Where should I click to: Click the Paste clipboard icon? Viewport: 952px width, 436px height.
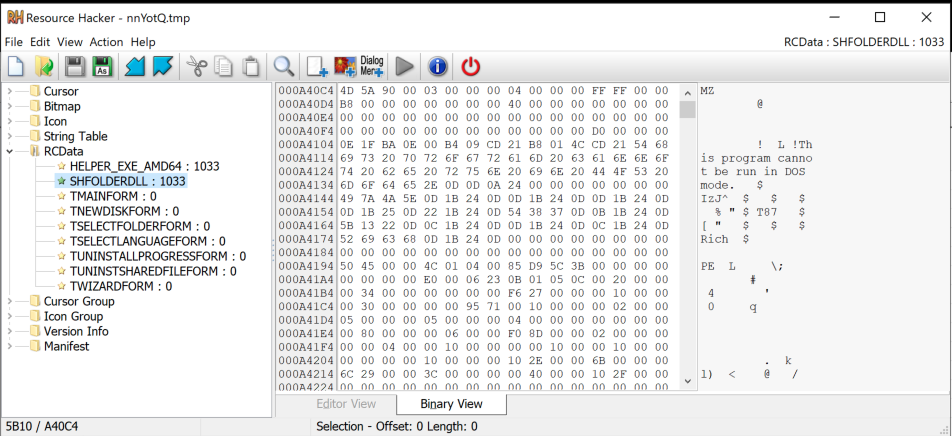pyautogui.click(x=251, y=66)
